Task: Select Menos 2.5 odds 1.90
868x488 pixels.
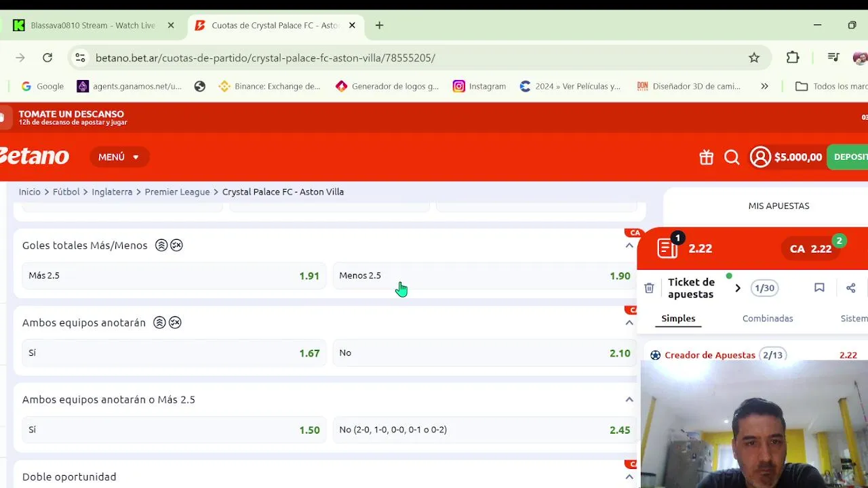Action: tap(485, 276)
